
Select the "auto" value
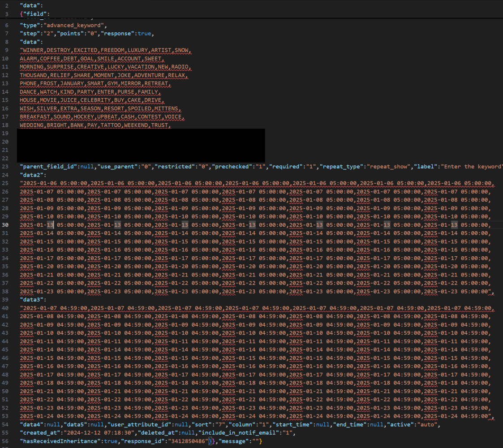click(x=427, y=424)
